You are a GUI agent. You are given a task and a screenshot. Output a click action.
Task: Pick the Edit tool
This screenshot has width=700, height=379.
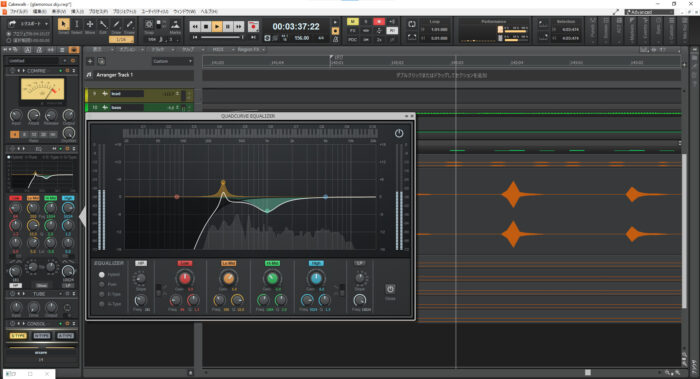[x=103, y=24]
